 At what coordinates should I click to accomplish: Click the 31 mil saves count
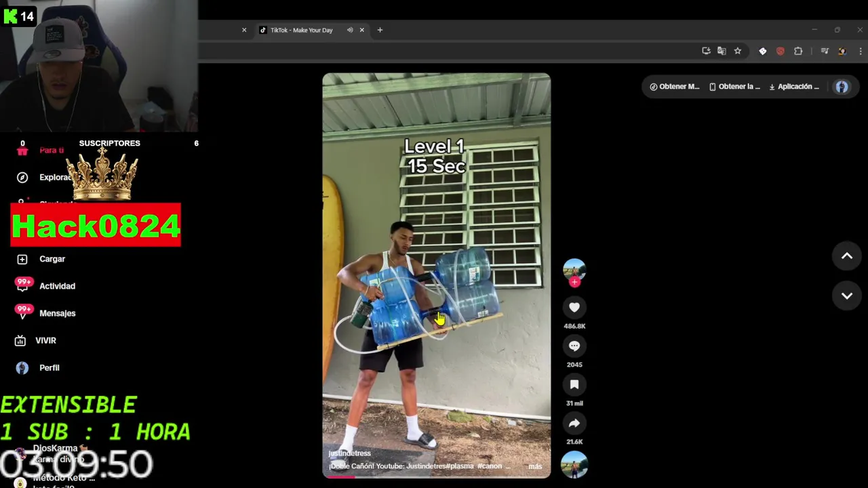(x=574, y=403)
